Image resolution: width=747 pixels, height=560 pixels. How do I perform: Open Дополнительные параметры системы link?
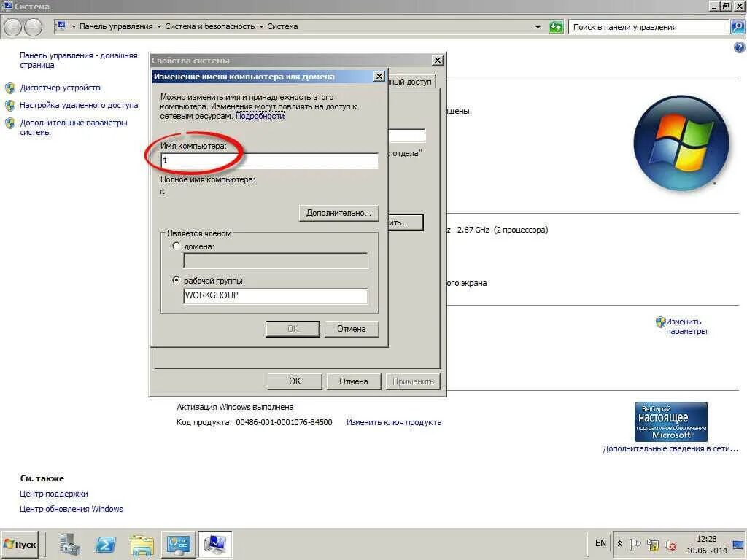click(x=74, y=127)
